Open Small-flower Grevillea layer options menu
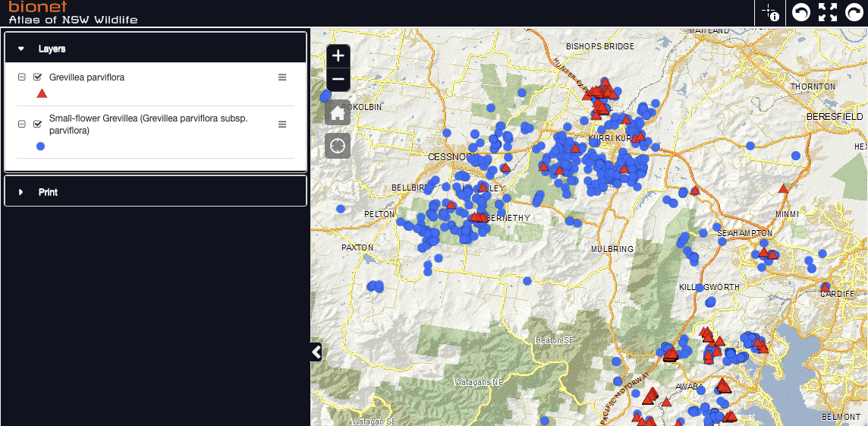Viewport: 868px width, 426px height. (x=282, y=125)
